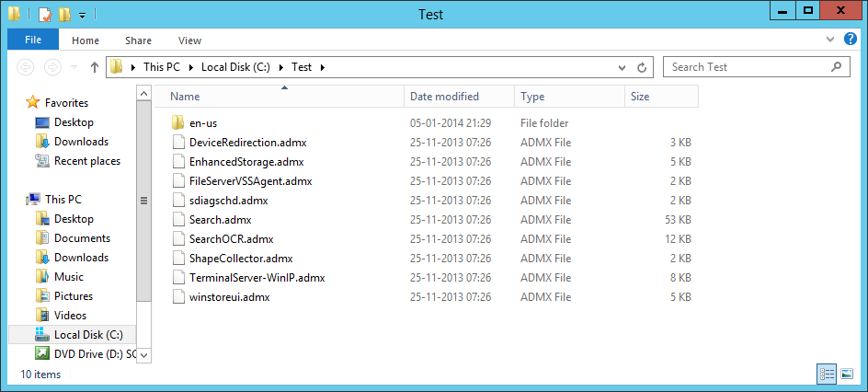
Task: Select Downloads under Favorites
Action: click(x=81, y=142)
